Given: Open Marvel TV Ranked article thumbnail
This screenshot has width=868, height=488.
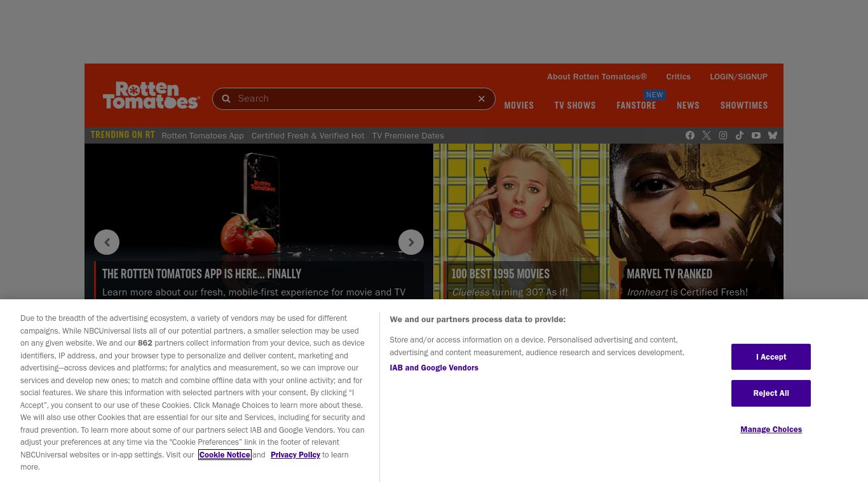Looking at the screenshot, I should (x=696, y=221).
